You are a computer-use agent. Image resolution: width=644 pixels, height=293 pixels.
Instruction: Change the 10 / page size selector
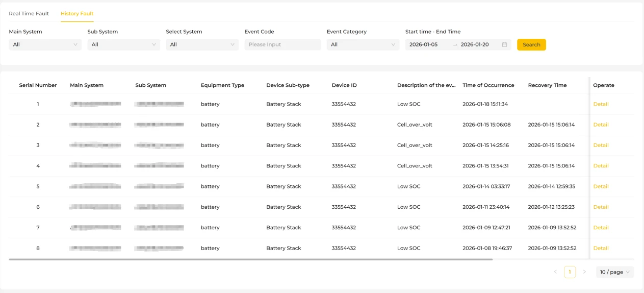(615, 272)
